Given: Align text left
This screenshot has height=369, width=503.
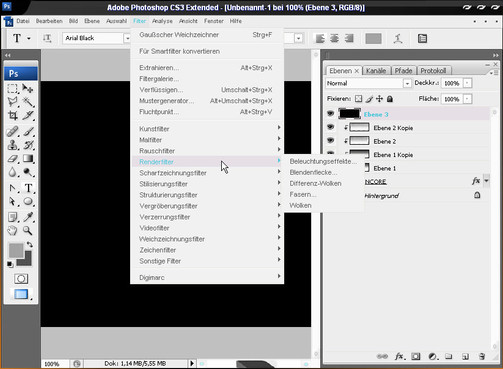Looking at the screenshot, I should pos(320,39).
